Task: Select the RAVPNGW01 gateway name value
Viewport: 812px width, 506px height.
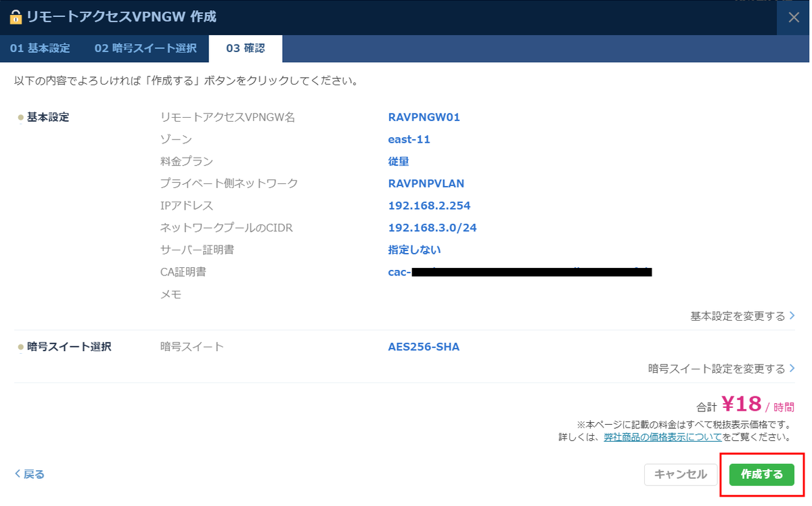Action: point(424,116)
